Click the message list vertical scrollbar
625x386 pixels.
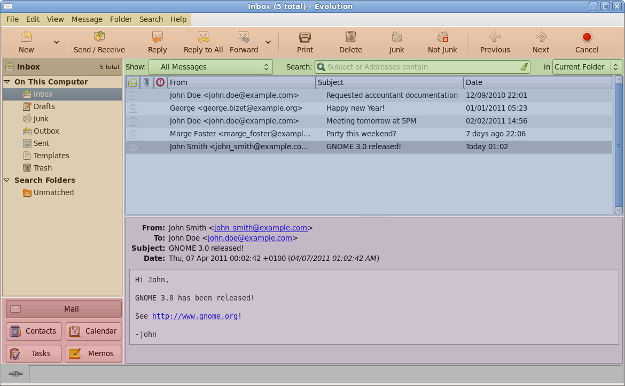point(618,145)
